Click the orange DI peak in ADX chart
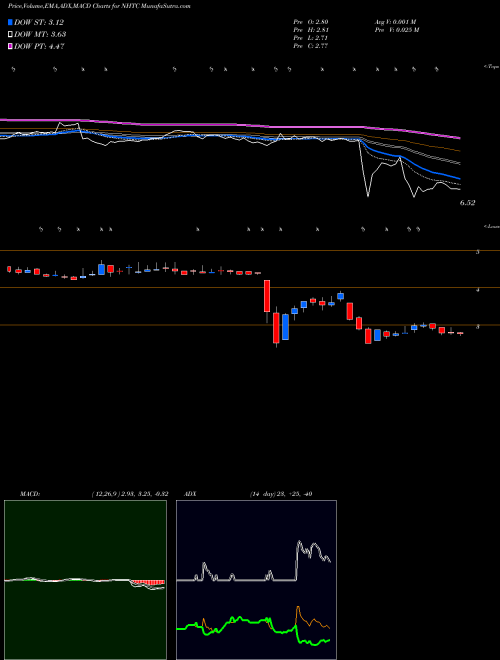This screenshot has width=500, height=660. (298, 607)
